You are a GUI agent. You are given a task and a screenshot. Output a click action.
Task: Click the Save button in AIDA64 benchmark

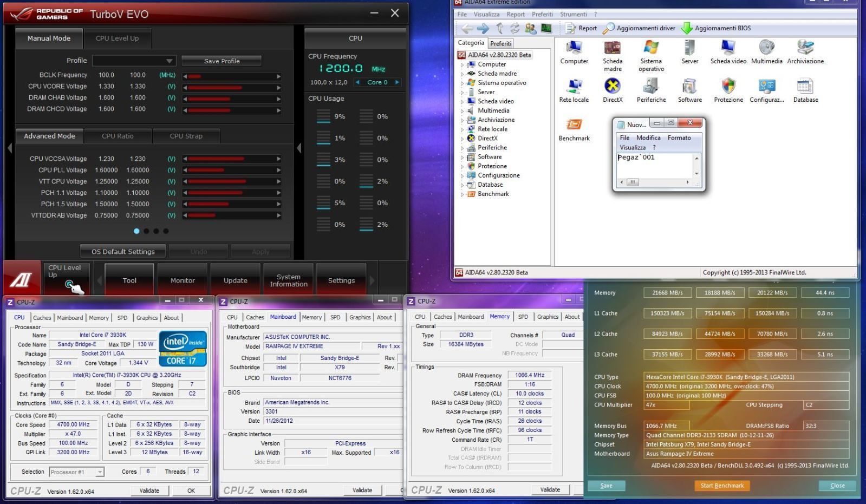tap(606, 486)
